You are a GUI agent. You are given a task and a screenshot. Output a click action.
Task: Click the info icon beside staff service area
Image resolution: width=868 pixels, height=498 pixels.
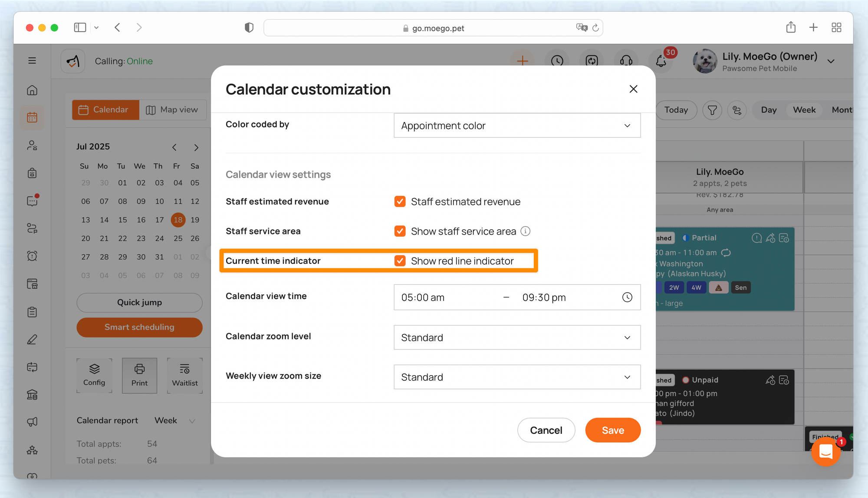526,231
